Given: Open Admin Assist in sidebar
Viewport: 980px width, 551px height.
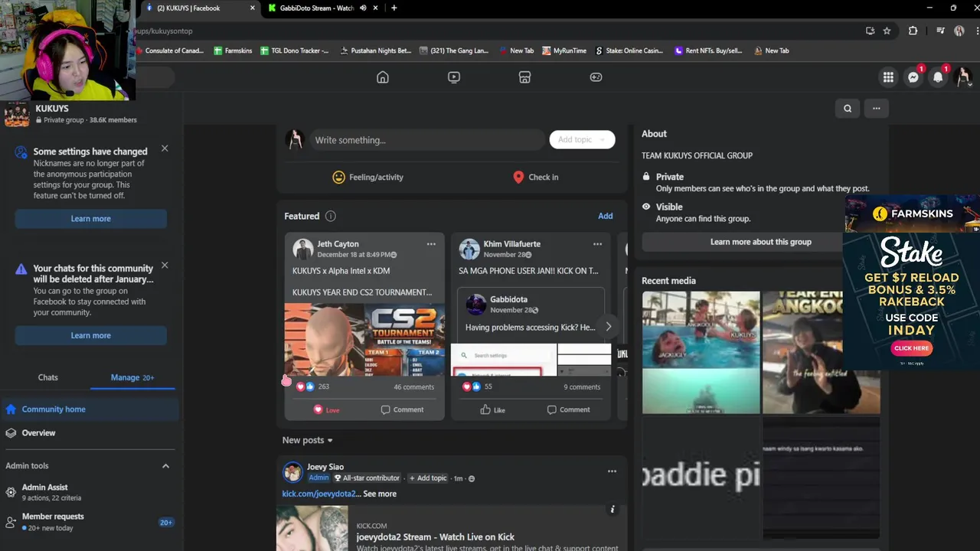Looking at the screenshot, I should tap(90, 492).
